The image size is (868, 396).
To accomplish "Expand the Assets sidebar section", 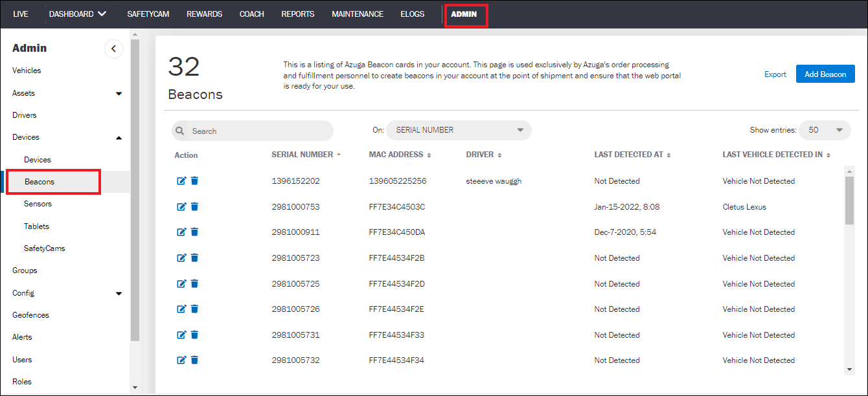I will coord(119,93).
